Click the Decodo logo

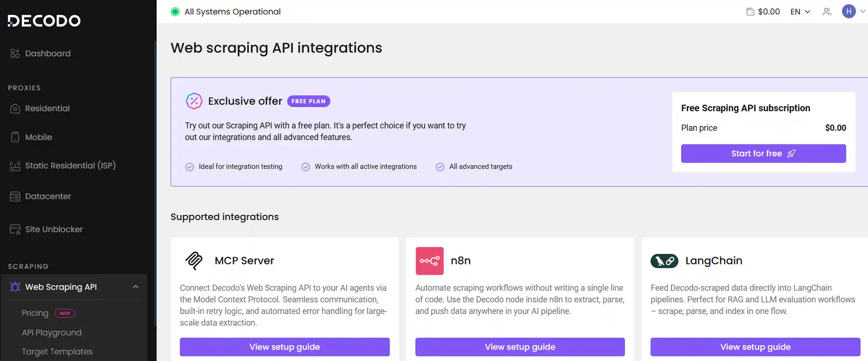point(44,21)
